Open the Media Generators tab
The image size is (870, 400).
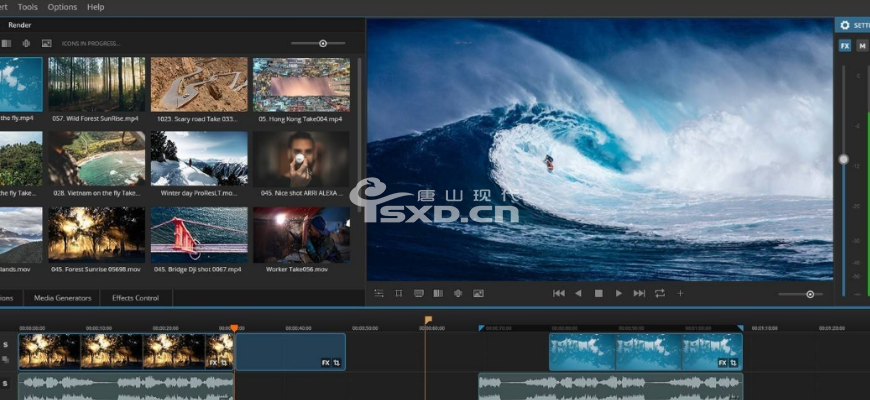click(62, 298)
